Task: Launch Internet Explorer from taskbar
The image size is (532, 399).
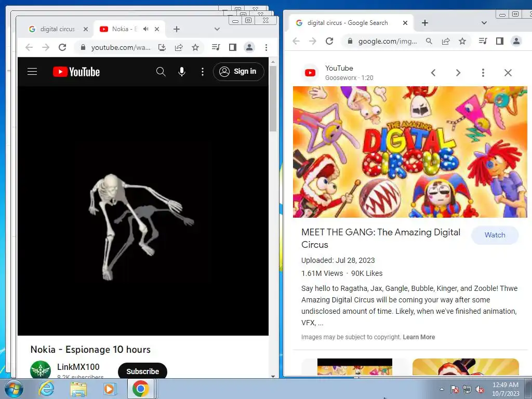Action: (x=46, y=389)
